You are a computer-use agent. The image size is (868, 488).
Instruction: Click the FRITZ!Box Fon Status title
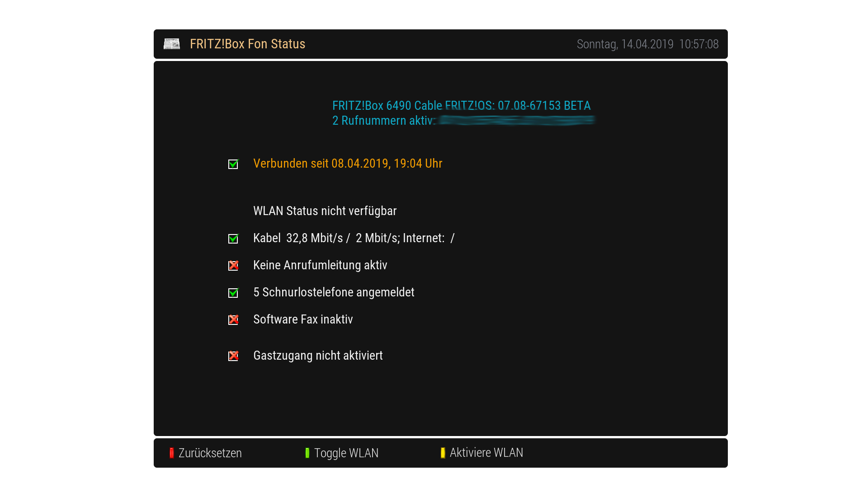[x=247, y=44]
